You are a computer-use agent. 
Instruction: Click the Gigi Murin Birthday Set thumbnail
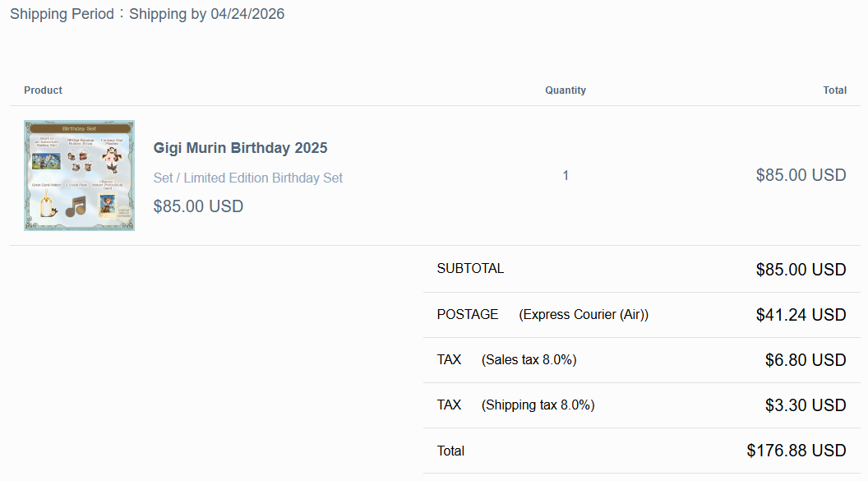(79, 175)
